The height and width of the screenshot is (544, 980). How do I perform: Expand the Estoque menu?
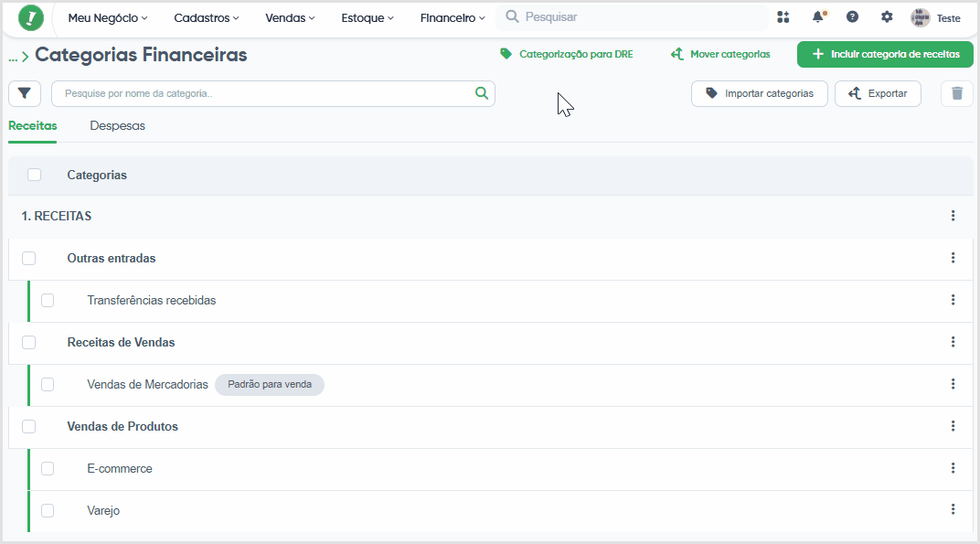(x=367, y=18)
